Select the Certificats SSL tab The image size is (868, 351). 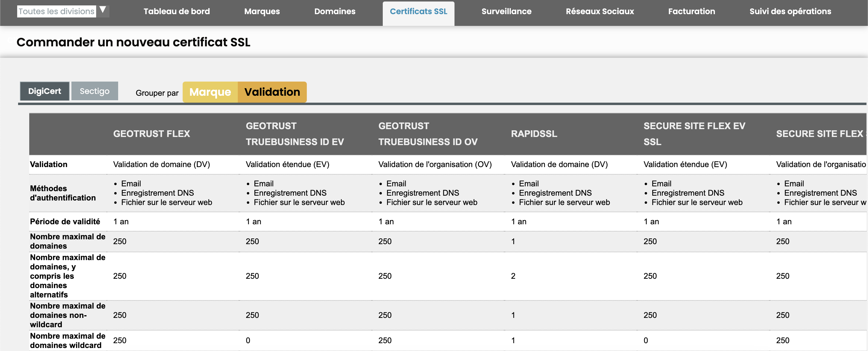418,14
